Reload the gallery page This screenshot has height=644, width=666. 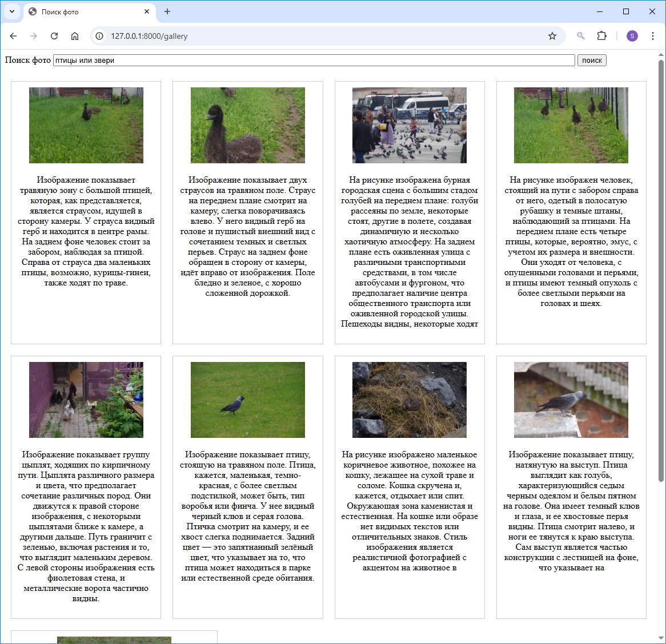click(54, 36)
